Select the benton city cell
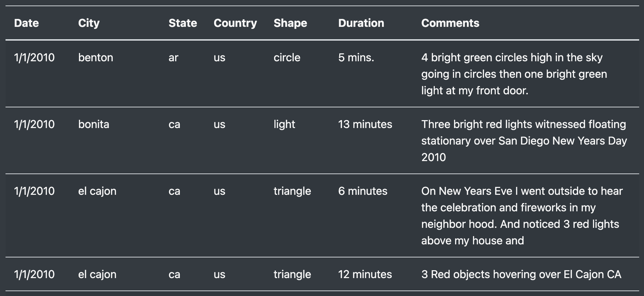This screenshot has width=644, height=296. pyautogui.click(x=95, y=57)
